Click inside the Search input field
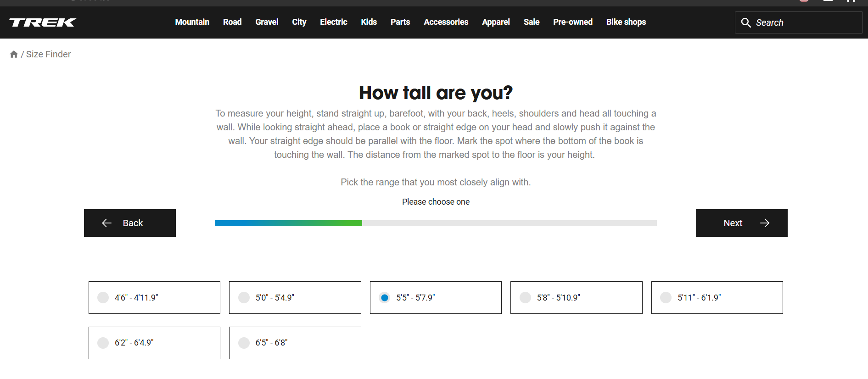Viewport: 868px width, 379px height. tap(803, 22)
